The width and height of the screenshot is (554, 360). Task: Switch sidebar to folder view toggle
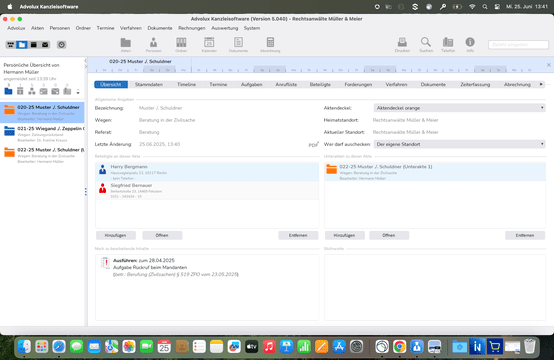22,45
